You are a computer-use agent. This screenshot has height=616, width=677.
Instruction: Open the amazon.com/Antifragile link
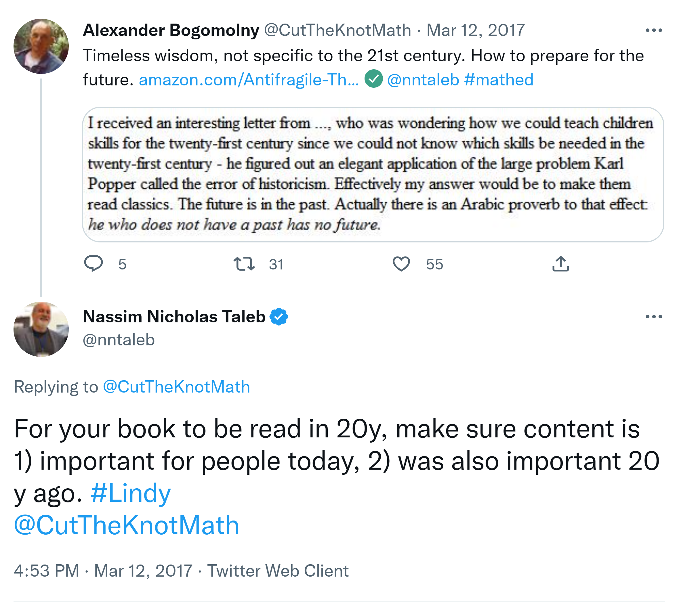coord(249,80)
